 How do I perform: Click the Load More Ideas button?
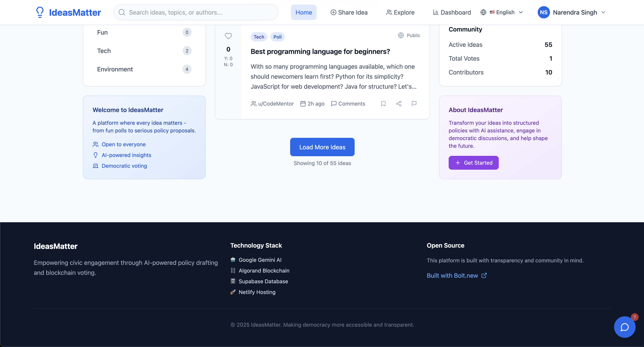coord(322,147)
